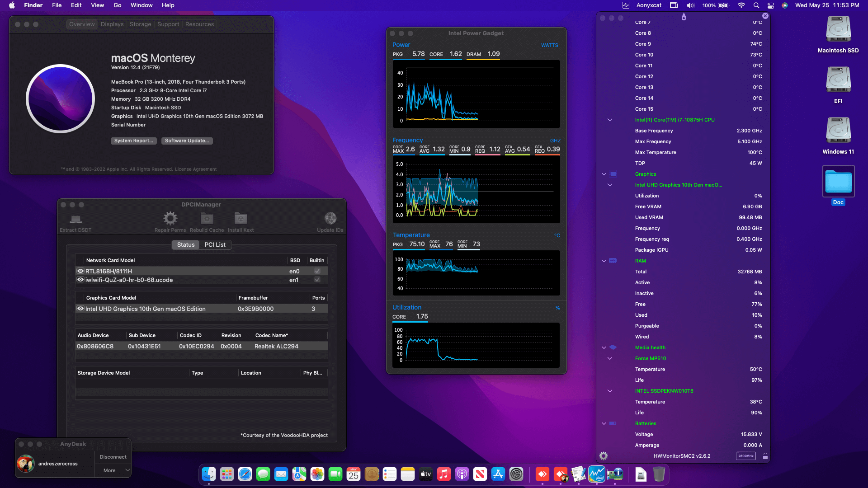Collapse the Media health section

click(x=604, y=347)
